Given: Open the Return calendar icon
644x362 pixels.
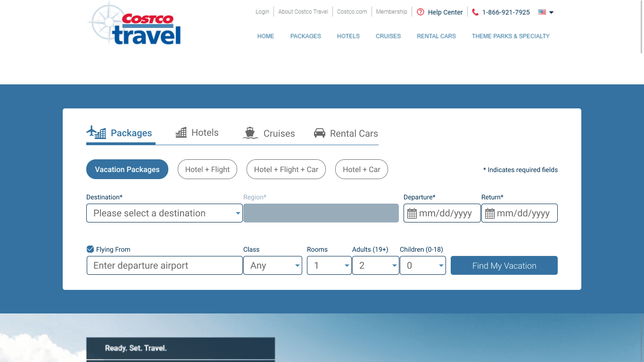Looking at the screenshot, I should pos(490,214).
